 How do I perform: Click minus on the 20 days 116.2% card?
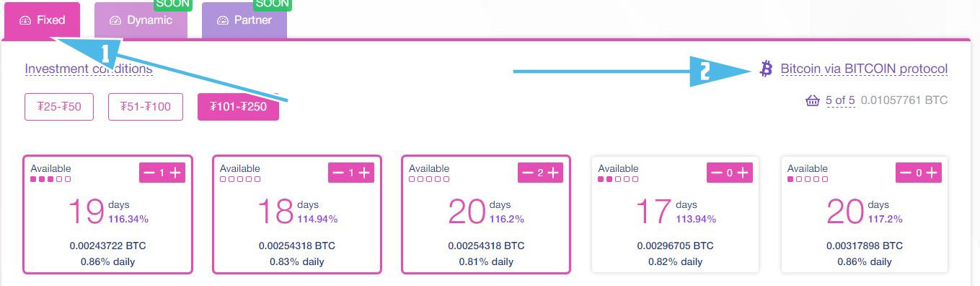click(528, 173)
